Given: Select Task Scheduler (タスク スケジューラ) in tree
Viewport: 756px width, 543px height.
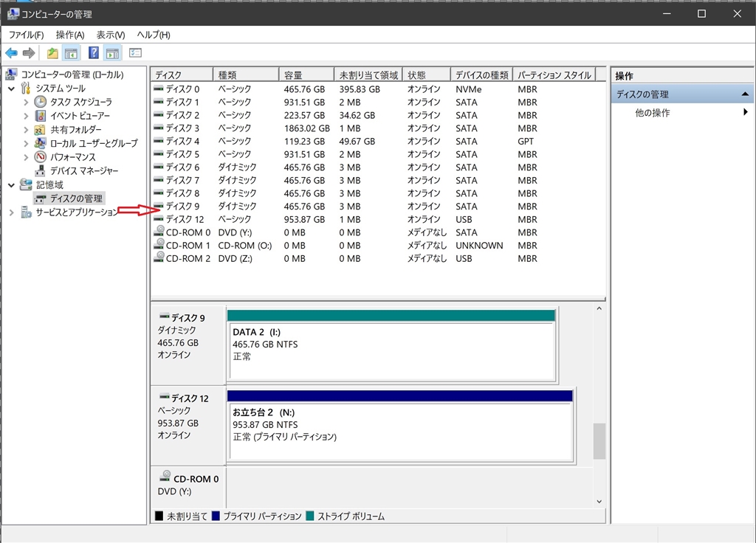Looking at the screenshot, I should pos(80,102).
